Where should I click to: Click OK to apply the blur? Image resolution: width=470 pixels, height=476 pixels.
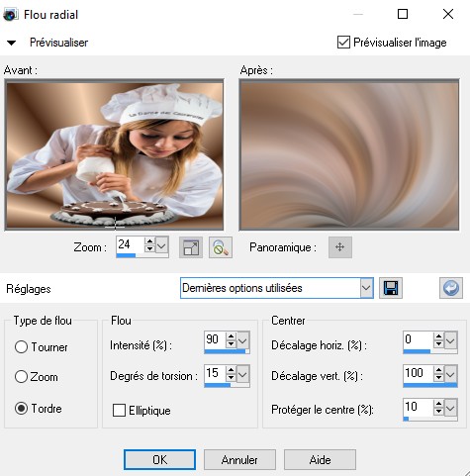[159, 459]
